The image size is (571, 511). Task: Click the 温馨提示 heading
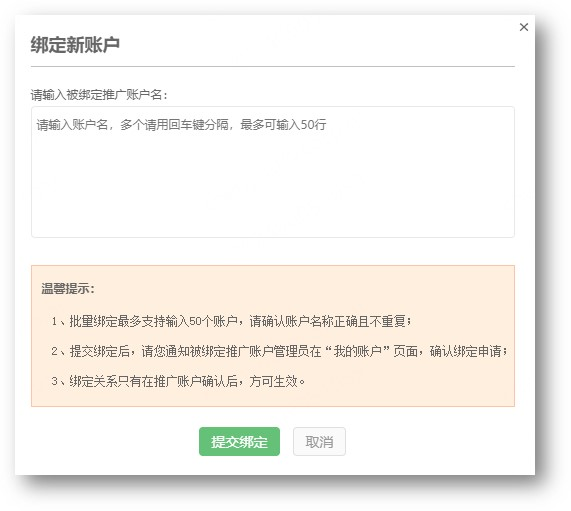coord(68,289)
